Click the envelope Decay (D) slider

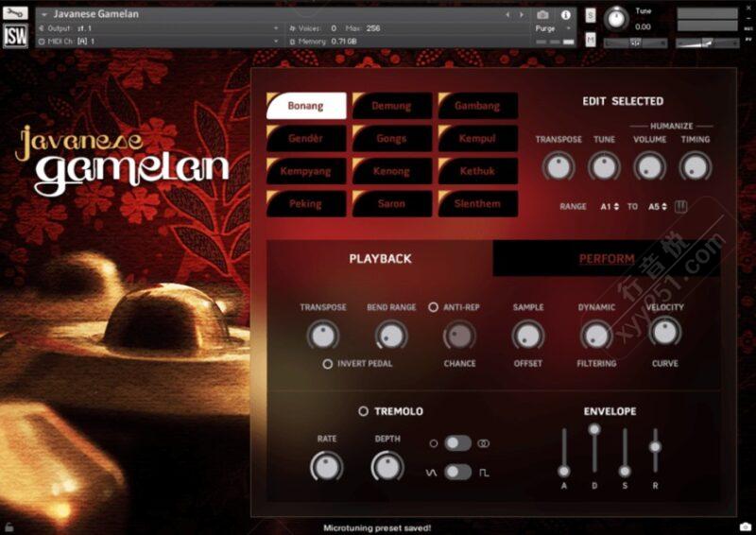tap(594, 429)
